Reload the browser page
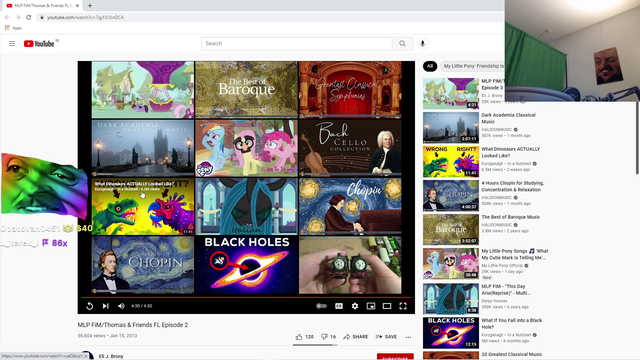 tap(29, 18)
